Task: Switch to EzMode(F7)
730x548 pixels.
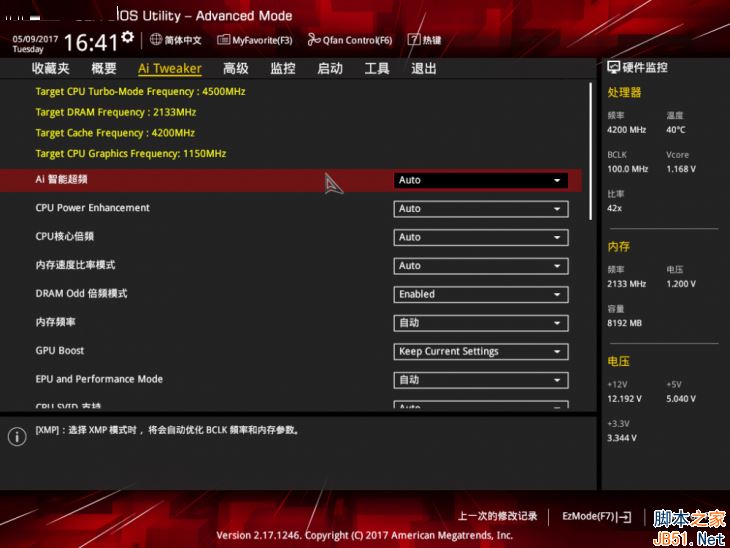Action: click(597, 516)
